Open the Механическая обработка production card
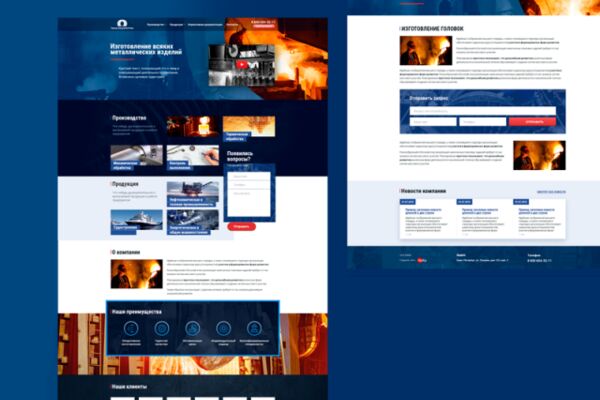This screenshot has width=600, height=400. point(137,157)
